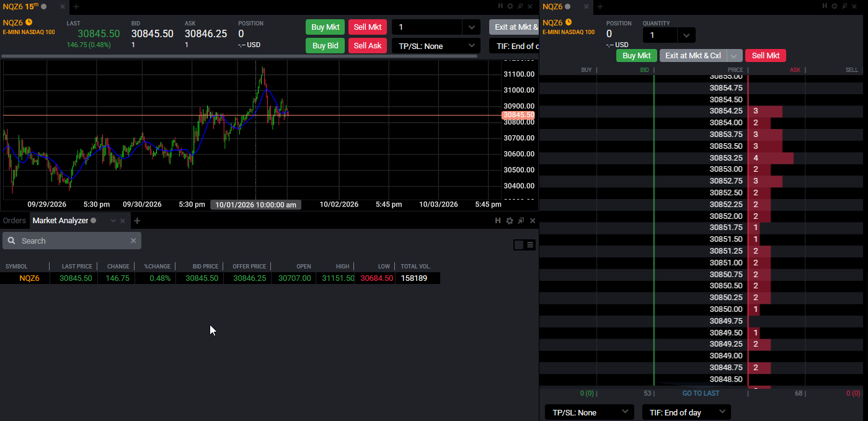This screenshot has height=421, width=868.
Task: Click Sell Mkt in the chart panel
Action: 368,27
